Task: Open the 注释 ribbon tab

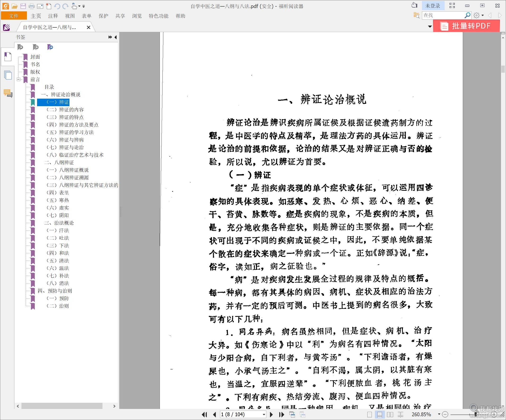Action: coord(53,16)
